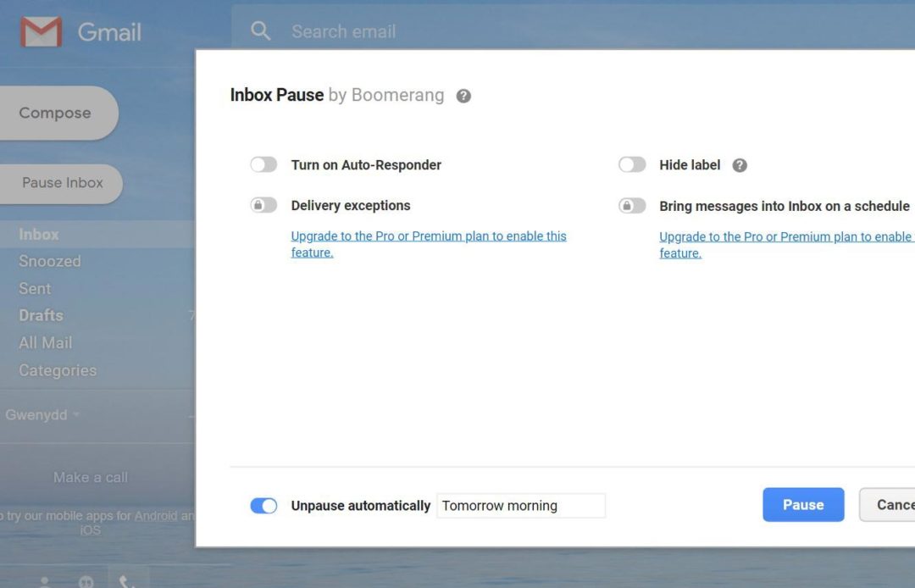Open help icon beside Inbox Pause title
The height and width of the screenshot is (588, 915).
tap(463, 96)
